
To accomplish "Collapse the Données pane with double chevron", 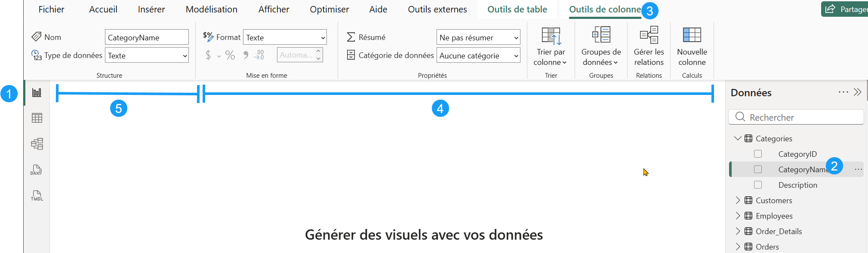I will (x=858, y=92).
